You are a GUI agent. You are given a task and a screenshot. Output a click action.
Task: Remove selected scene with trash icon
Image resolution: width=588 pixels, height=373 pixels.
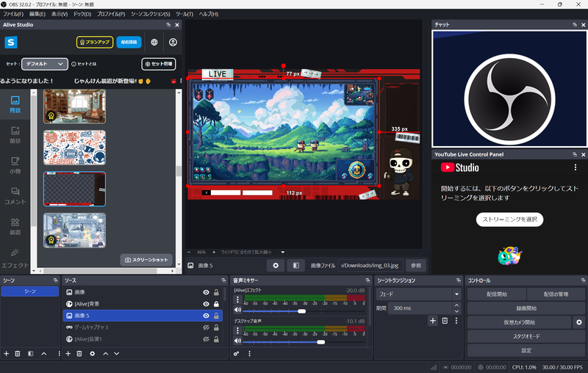(17, 353)
